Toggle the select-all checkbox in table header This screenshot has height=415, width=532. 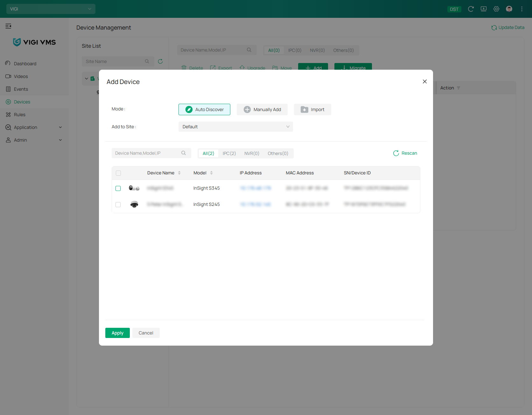118,173
